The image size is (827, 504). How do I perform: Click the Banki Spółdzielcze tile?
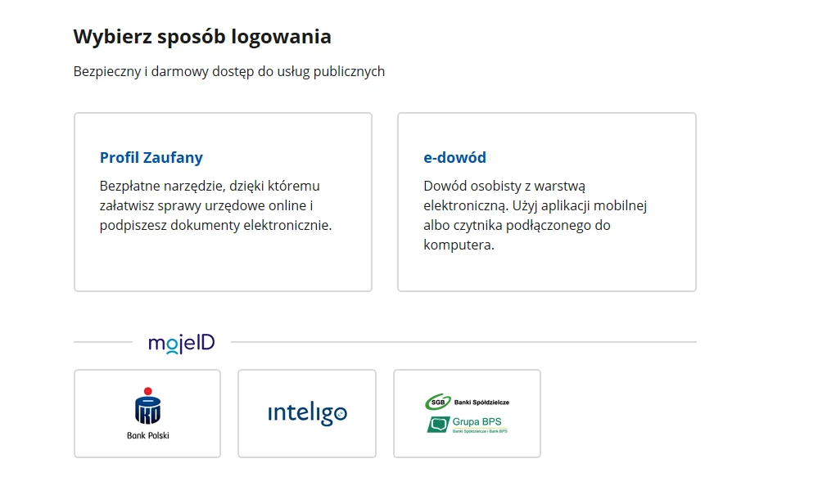[467, 413]
